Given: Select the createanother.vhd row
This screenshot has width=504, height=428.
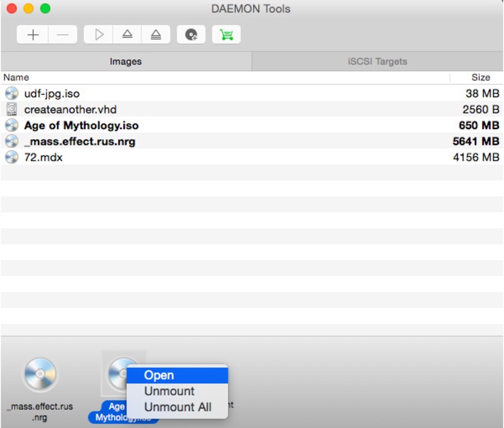Looking at the screenshot, I should click(252, 109).
